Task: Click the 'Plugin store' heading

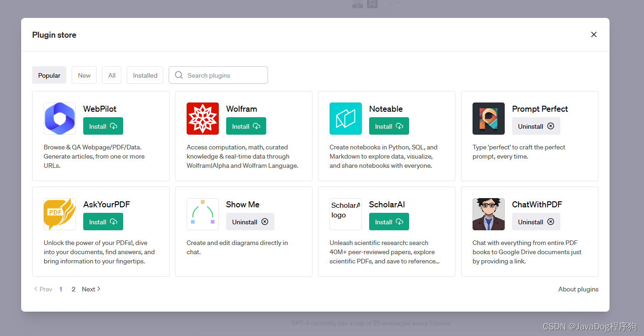Action: click(x=54, y=35)
